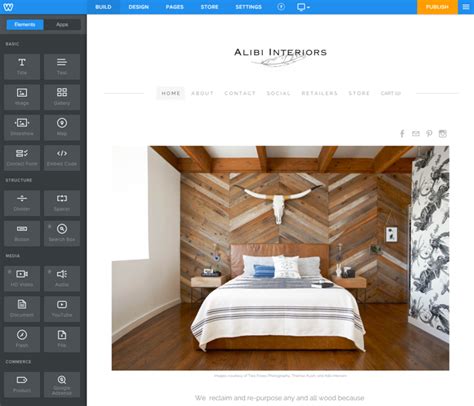Viewport: 474px width, 406px height.
Task: Open the Settings tab
Action: click(249, 7)
